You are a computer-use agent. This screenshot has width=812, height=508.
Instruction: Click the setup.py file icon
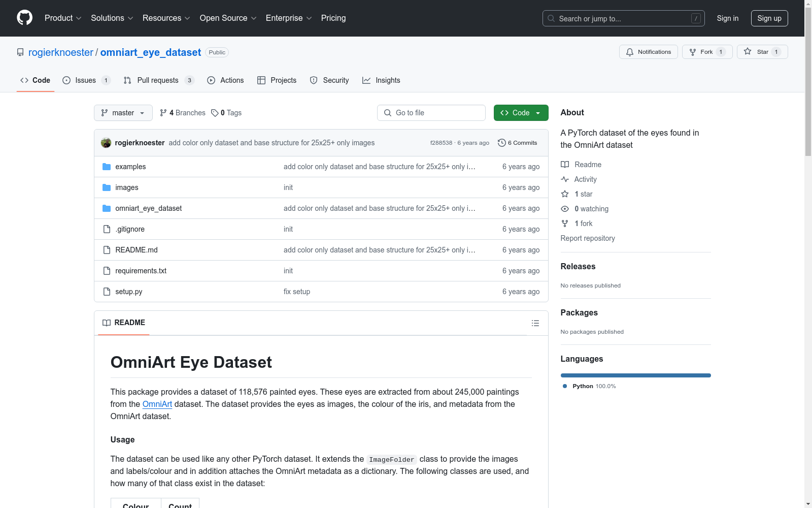(107, 292)
